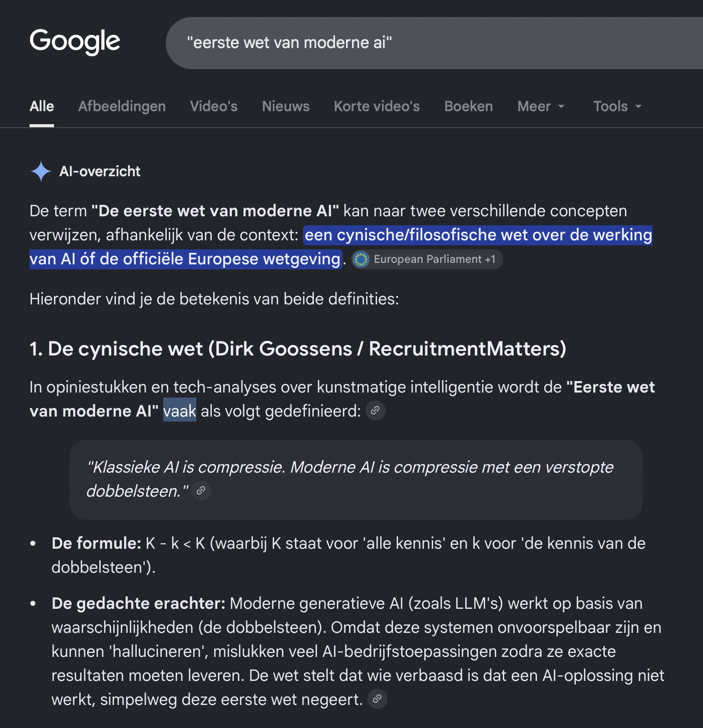The width and height of the screenshot is (703, 728).
Task: Expand the Meer dropdown
Action: 541,106
